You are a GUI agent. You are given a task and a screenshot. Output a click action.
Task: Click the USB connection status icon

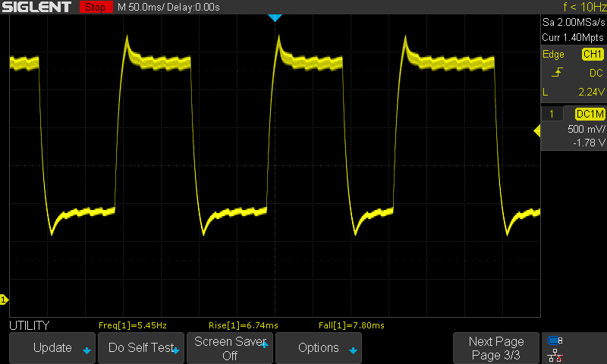tap(555, 340)
